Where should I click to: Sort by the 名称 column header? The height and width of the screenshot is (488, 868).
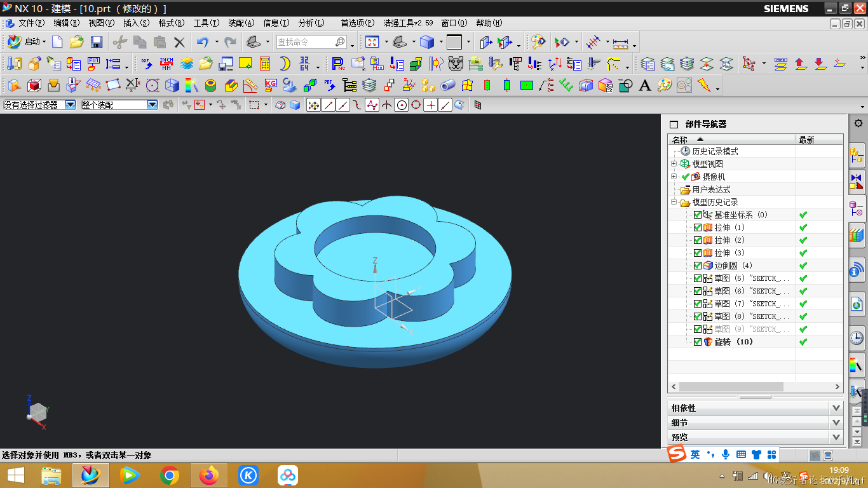pos(731,140)
